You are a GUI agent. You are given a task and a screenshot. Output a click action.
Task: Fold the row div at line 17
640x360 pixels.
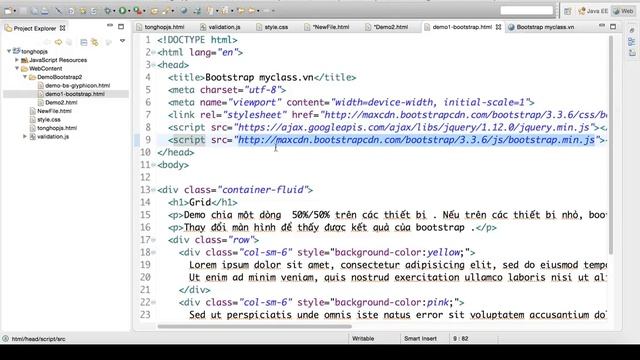click(153, 240)
